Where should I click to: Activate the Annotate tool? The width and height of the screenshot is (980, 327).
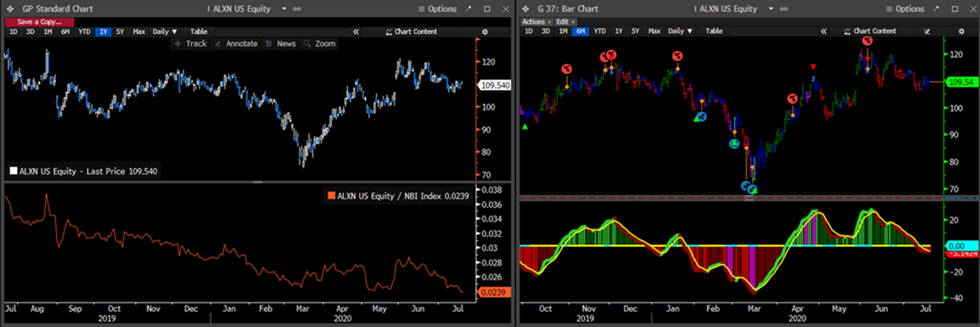click(236, 43)
